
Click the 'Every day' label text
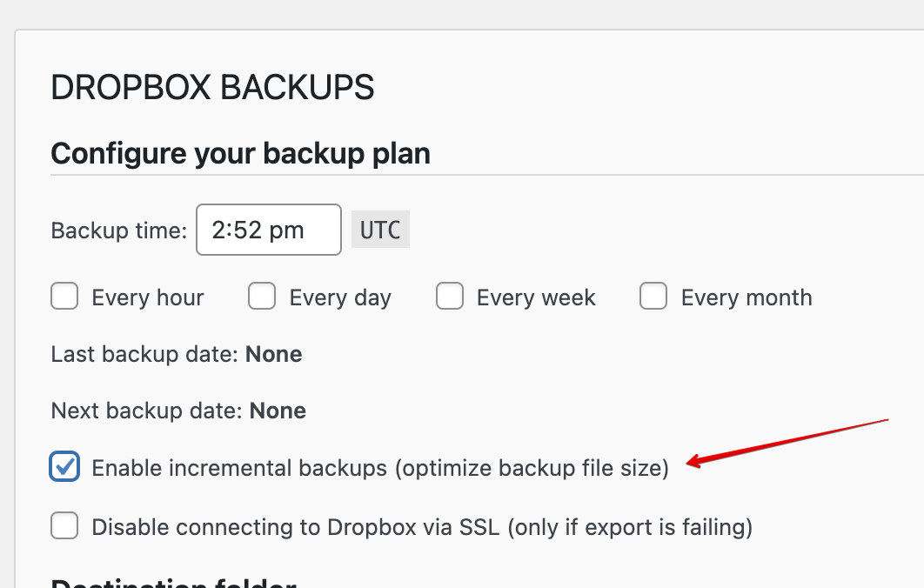click(340, 297)
